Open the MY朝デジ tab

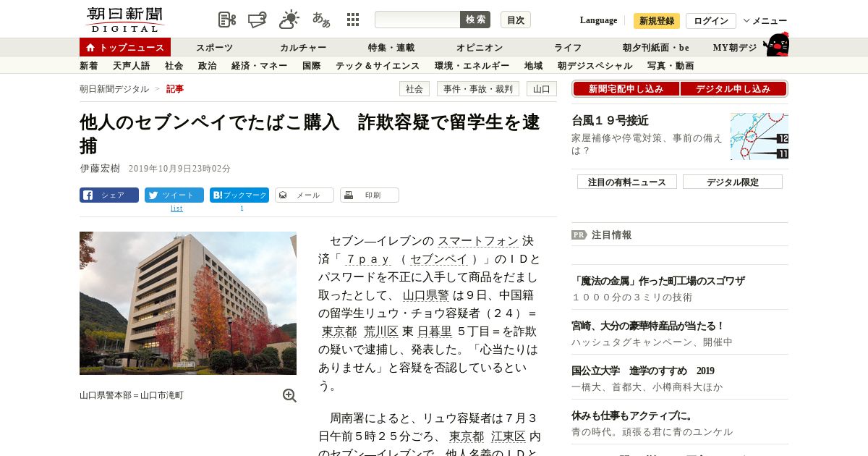(735, 48)
